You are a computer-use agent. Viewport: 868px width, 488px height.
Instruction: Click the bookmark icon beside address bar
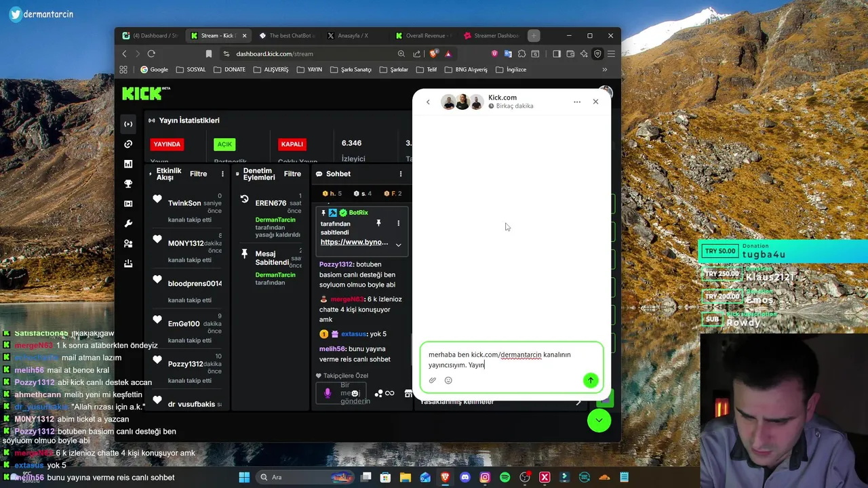point(209,54)
